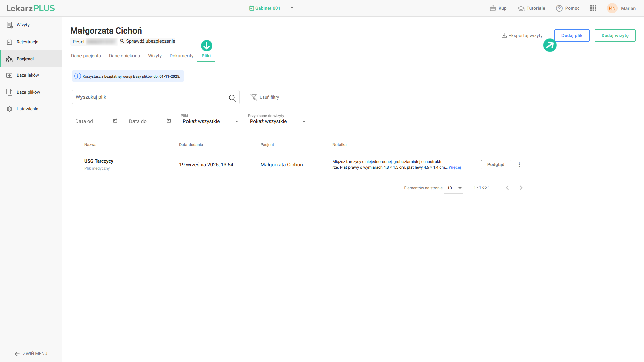Expand the Gabinet 001 dropdown
The width and height of the screenshot is (644, 362).
tap(292, 8)
